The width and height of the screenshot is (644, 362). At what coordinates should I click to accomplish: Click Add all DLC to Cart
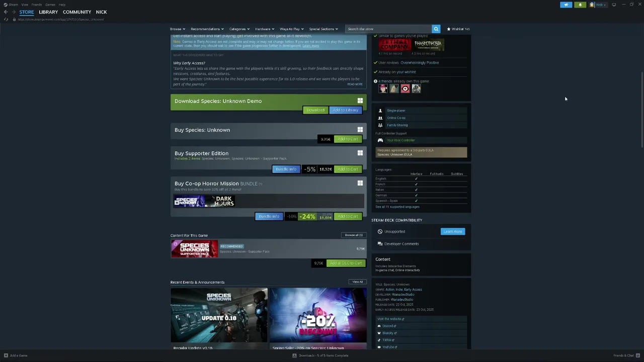click(346, 263)
